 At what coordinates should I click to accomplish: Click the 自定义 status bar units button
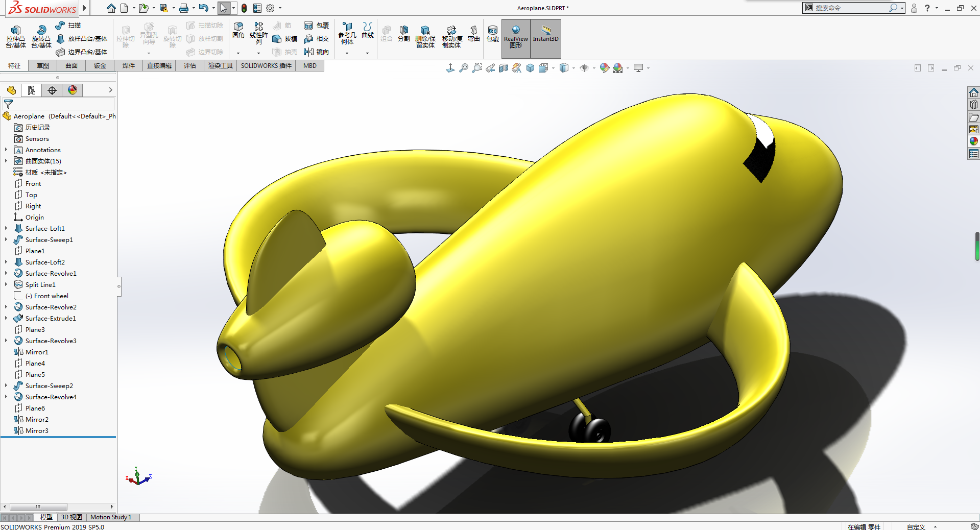tap(916, 526)
